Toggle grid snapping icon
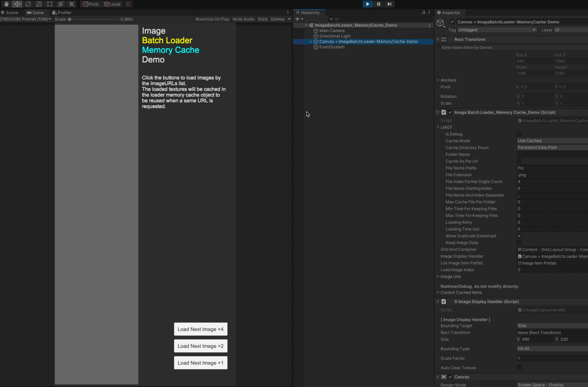 (x=129, y=4)
